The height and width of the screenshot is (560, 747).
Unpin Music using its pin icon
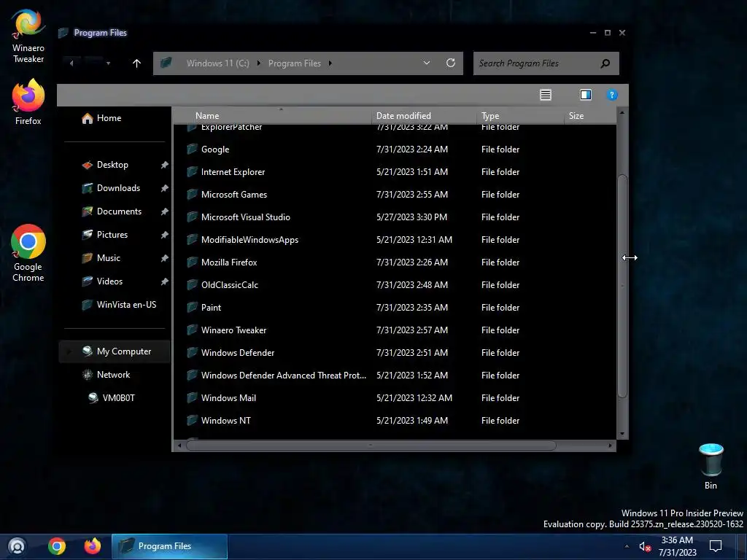click(x=164, y=258)
